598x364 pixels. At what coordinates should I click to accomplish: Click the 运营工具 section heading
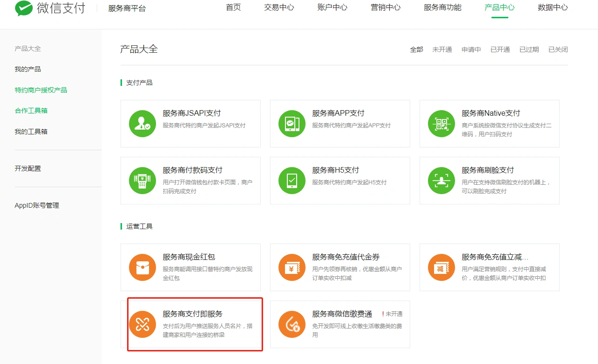tap(139, 226)
